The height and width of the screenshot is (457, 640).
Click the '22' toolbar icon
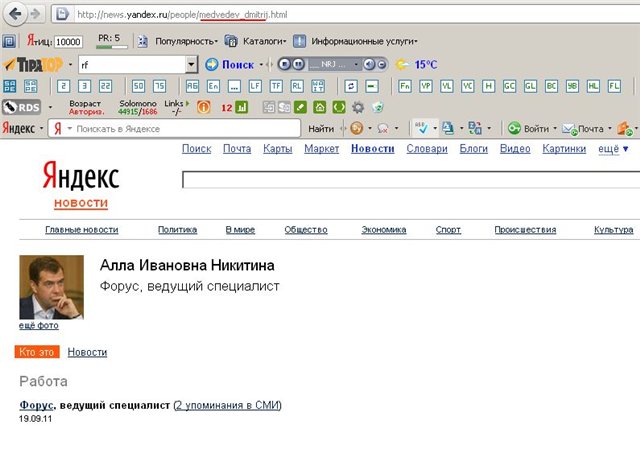click(x=105, y=86)
